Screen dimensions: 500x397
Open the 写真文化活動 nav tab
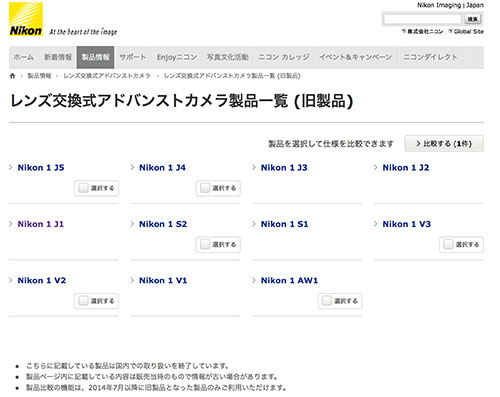(x=227, y=57)
